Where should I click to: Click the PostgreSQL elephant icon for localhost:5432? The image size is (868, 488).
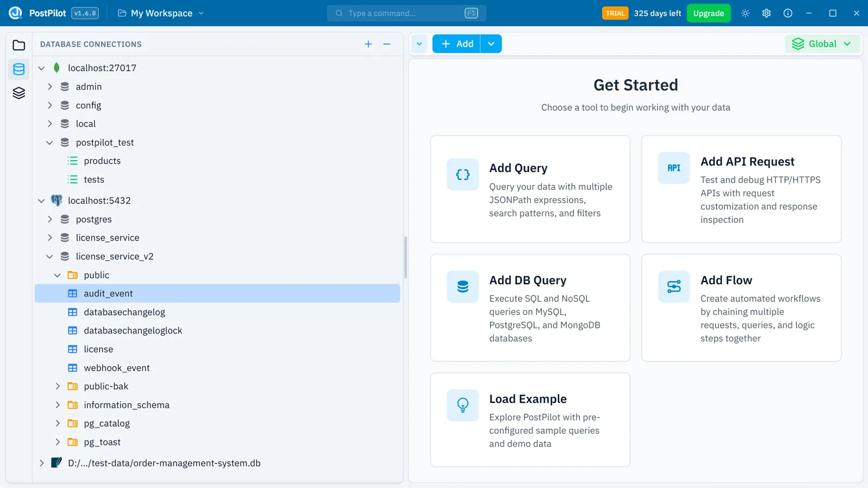click(x=56, y=200)
